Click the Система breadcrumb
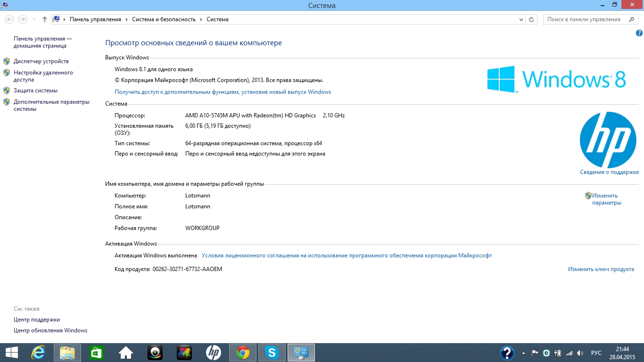Viewport: 644px width, 362px height. (x=217, y=19)
